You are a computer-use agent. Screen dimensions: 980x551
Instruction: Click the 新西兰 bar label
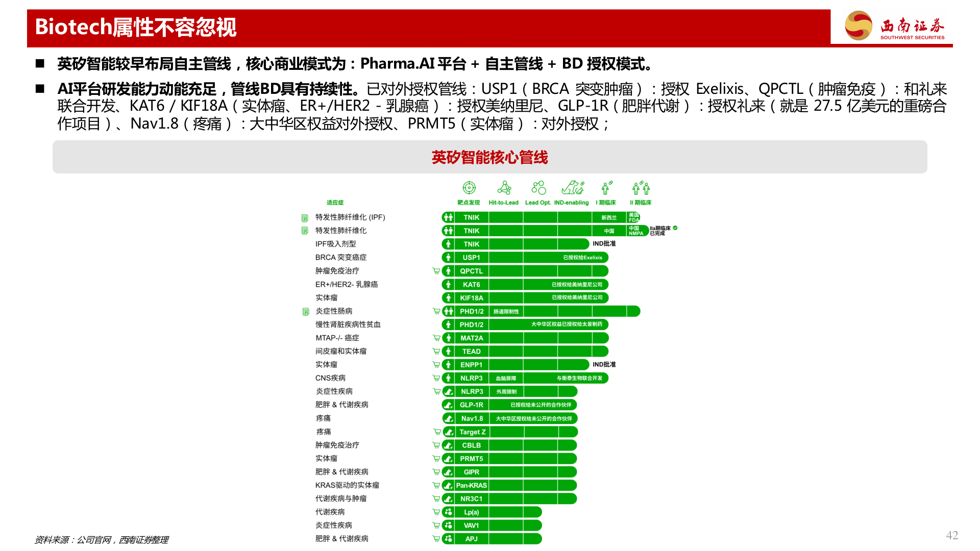(x=609, y=218)
